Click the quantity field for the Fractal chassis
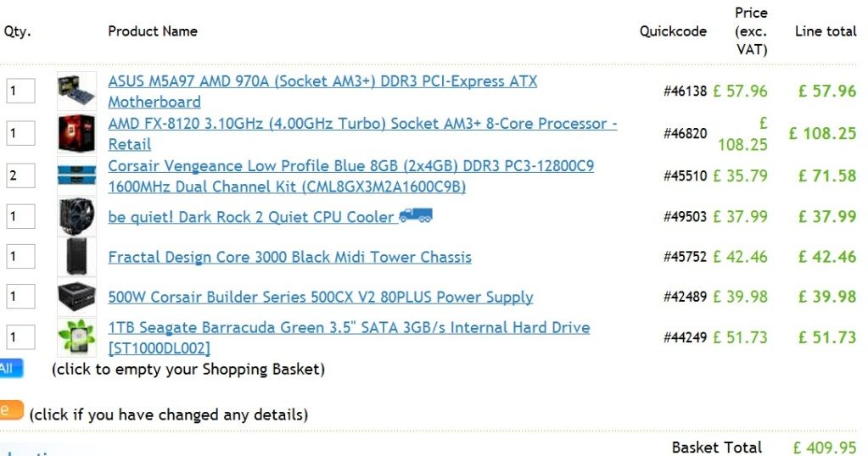Image resolution: width=868 pixels, height=456 pixels. (x=20, y=257)
